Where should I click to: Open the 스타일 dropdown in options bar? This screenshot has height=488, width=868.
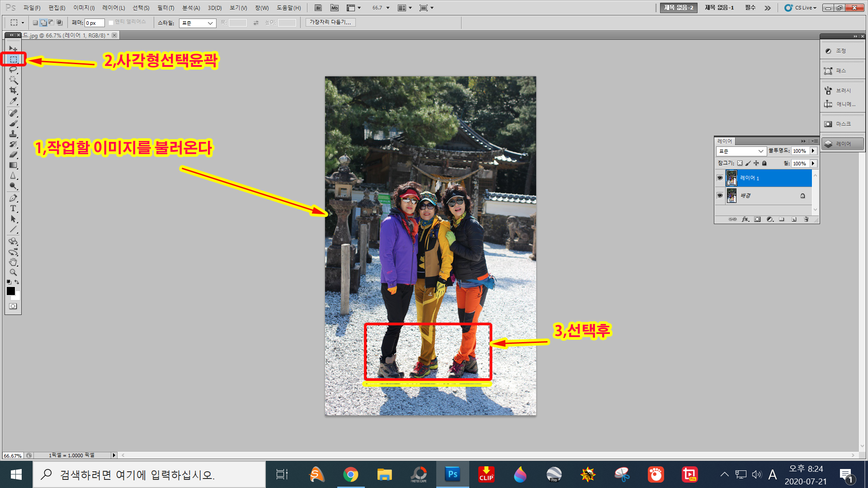click(198, 23)
